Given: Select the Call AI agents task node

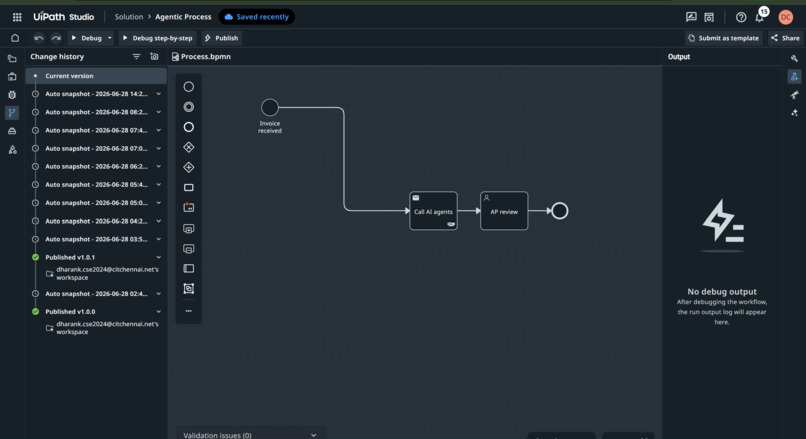Looking at the screenshot, I should coord(433,211).
